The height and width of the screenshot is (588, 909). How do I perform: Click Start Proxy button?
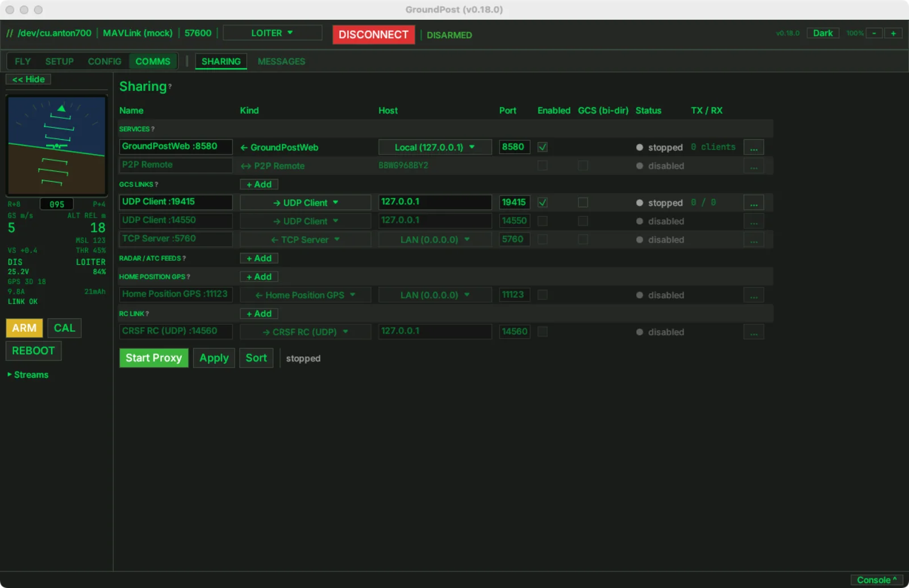[153, 358]
